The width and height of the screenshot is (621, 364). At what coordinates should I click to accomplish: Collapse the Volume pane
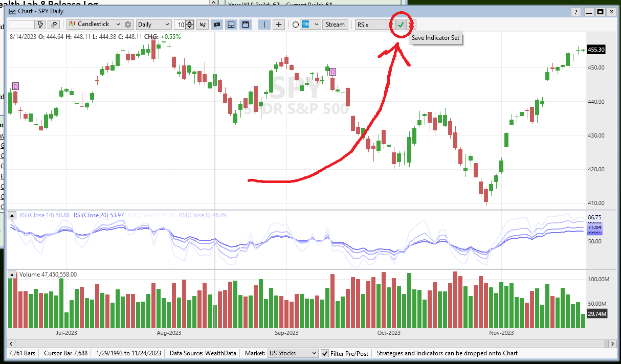(13, 275)
